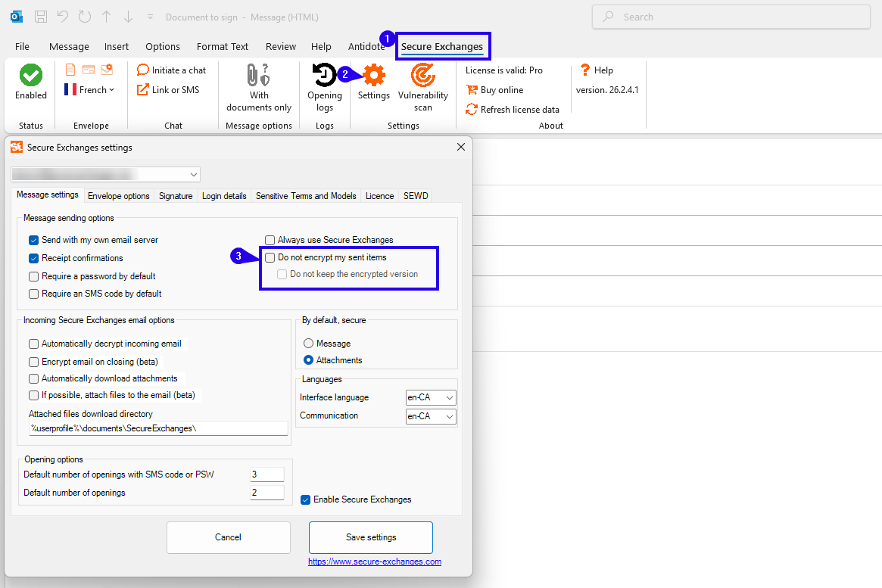Switch to the Format Text ribbon tab

(222, 47)
